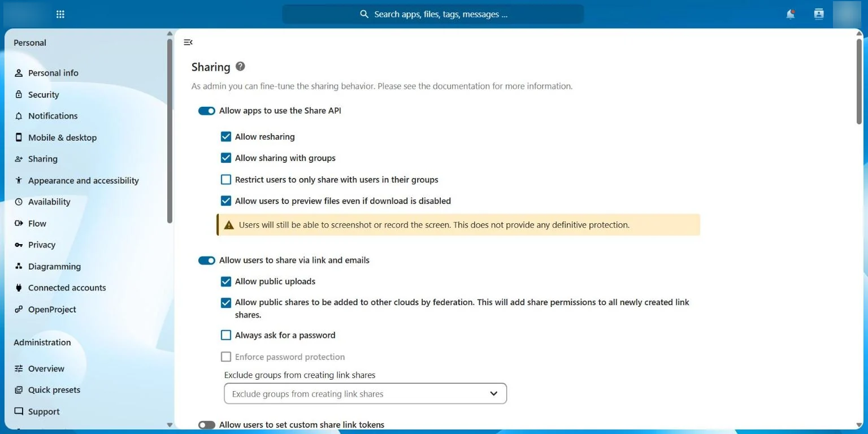Image resolution: width=868 pixels, height=434 pixels.
Task: Click the sidebar scroll down arrow
Action: (170, 424)
